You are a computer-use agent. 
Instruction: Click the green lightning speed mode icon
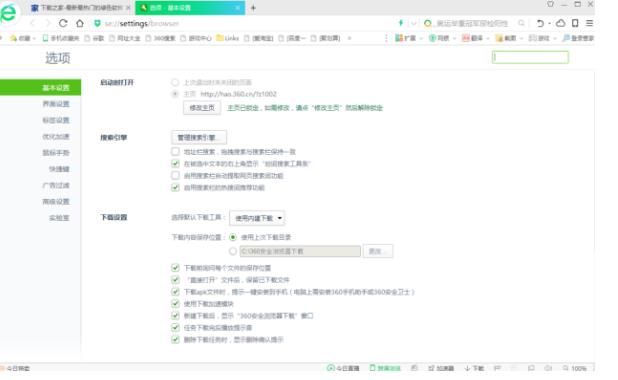[x=401, y=23]
